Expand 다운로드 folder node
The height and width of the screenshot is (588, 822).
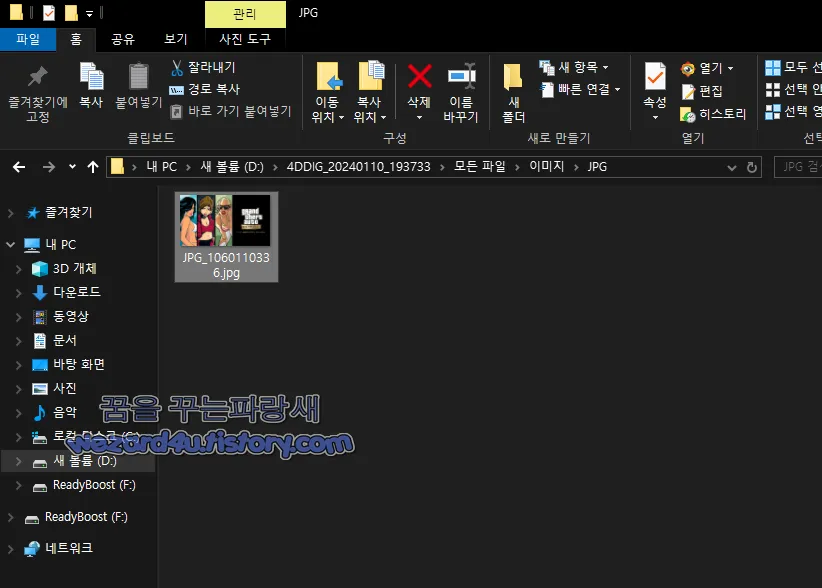[18, 292]
